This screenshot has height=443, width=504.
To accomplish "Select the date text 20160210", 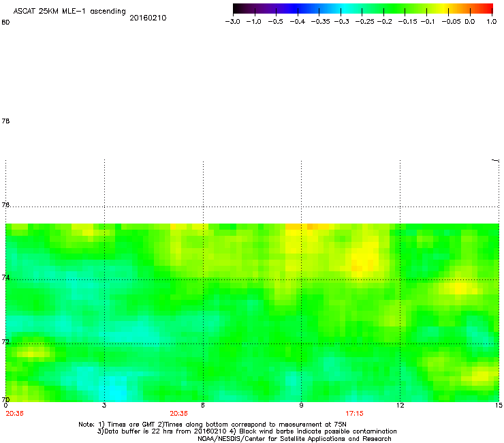I will point(148,18).
